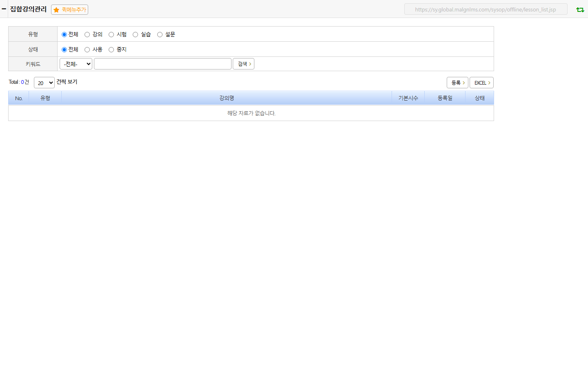The image size is (588, 368).
Task: Select the 상태 전체 radio button
Action: 64,50
